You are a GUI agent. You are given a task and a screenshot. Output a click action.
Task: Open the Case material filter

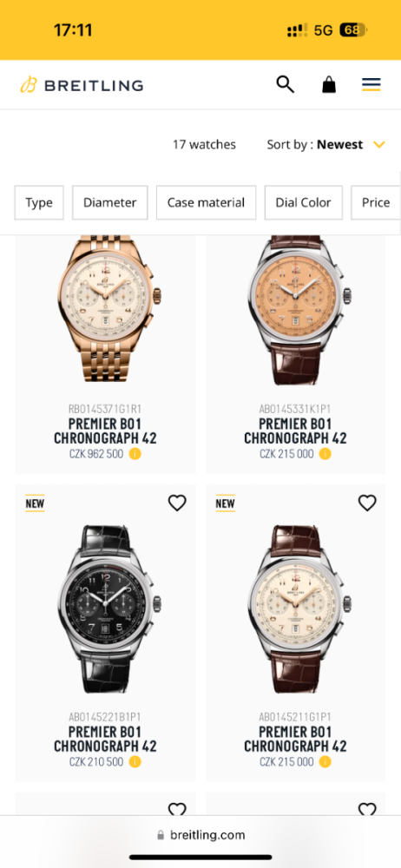click(x=206, y=202)
